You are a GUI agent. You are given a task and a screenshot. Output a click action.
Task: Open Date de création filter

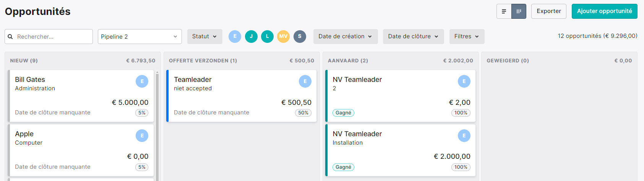pos(346,36)
